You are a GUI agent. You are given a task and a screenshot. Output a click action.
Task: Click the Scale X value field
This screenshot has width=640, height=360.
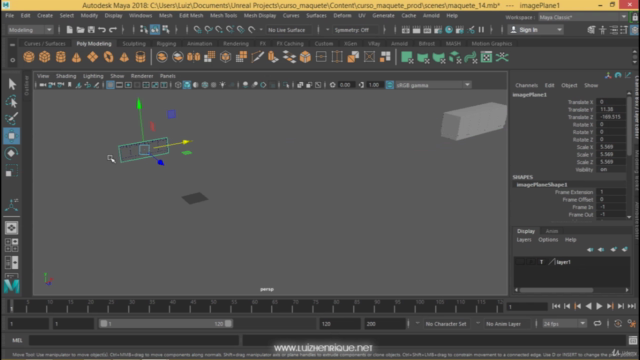(x=610, y=147)
